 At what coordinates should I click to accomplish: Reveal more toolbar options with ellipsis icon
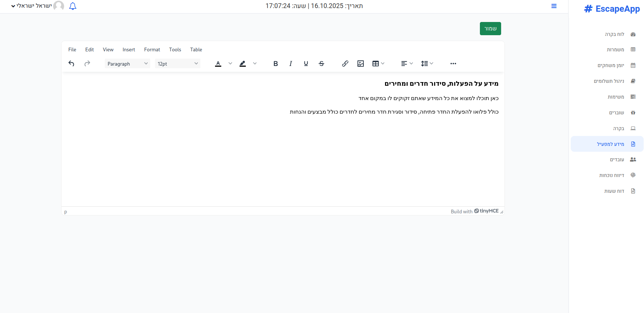pos(453,64)
